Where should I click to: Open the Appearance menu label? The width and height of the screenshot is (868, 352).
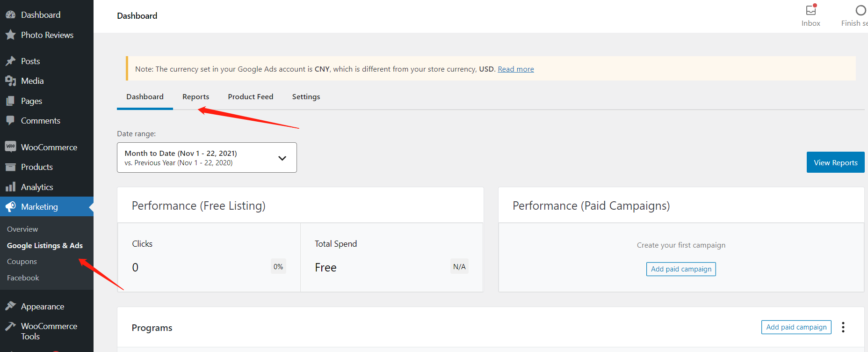tap(43, 307)
